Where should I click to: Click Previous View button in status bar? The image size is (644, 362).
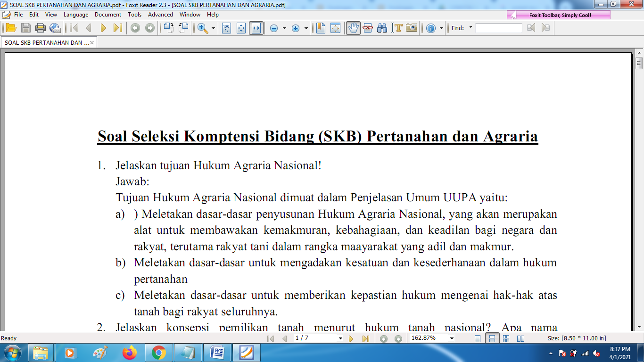(x=384, y=338)
